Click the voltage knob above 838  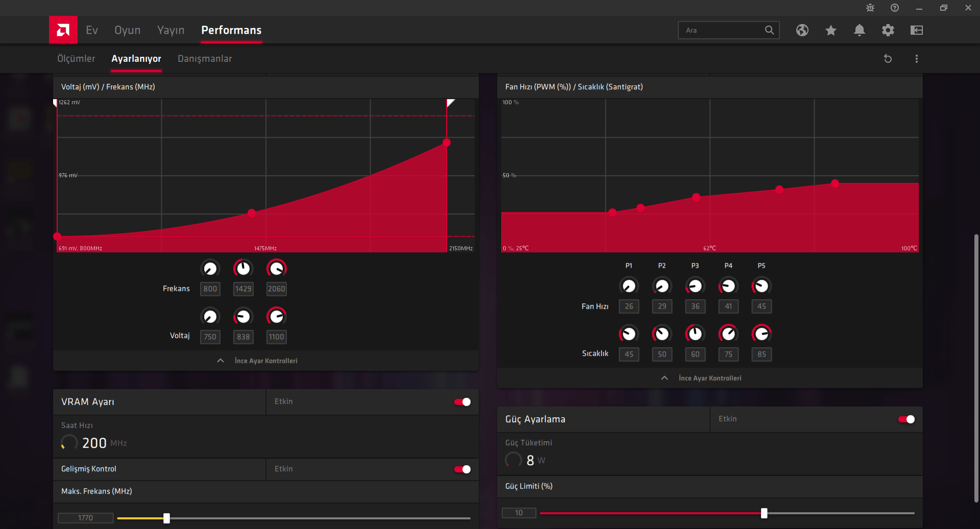(x=243, y=317)
